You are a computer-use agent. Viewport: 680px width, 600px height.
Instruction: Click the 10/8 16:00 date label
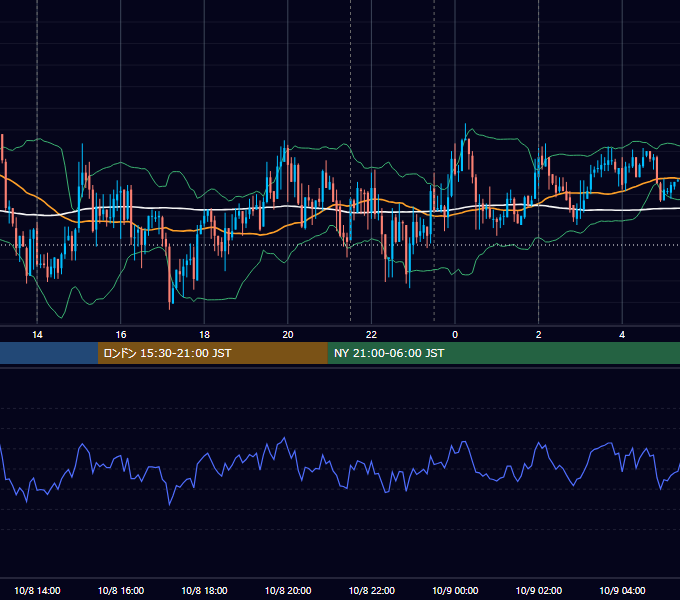click(121, 590)
